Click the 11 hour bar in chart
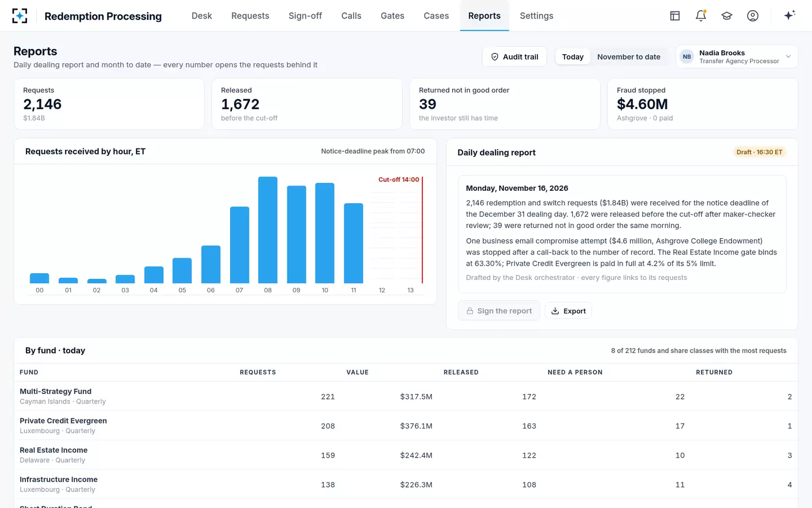The image size is (812, 508). point(354,243)
